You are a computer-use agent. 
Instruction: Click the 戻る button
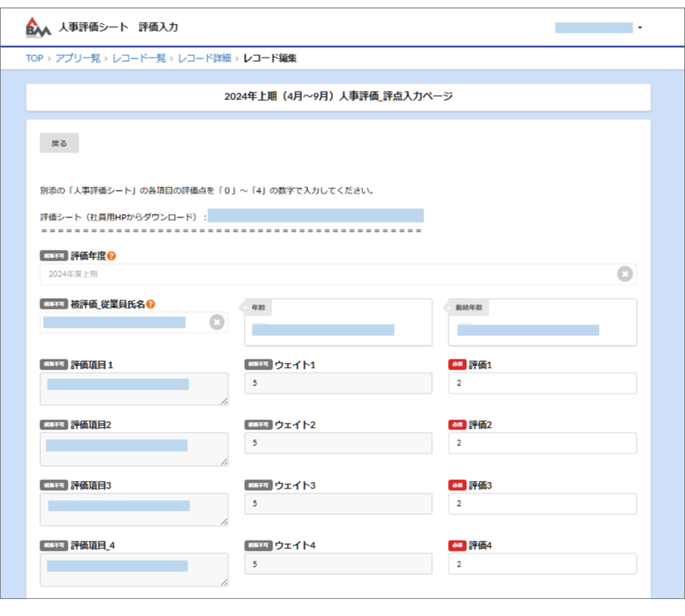click(x=59, y=142)
